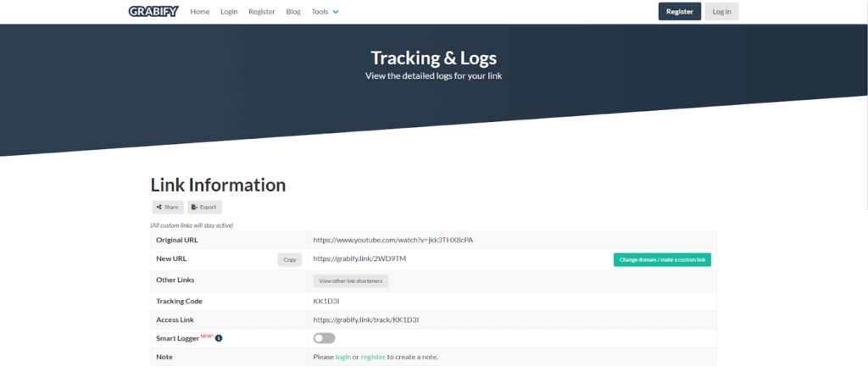Click the Link Information heading

coord(218,185)
